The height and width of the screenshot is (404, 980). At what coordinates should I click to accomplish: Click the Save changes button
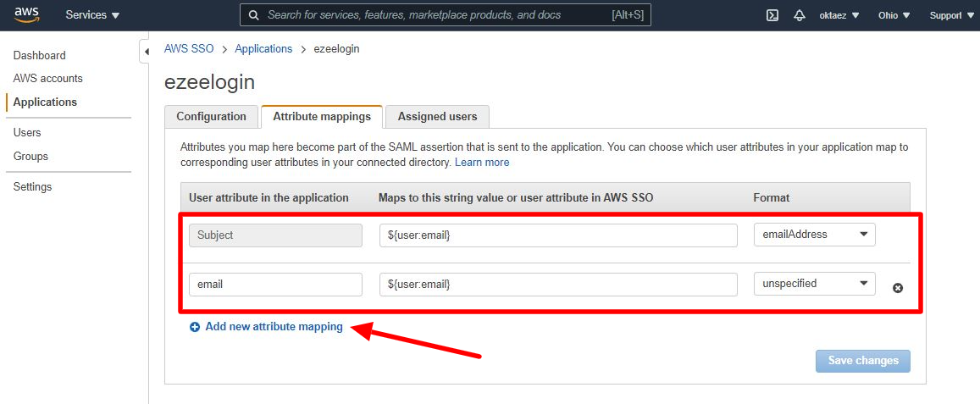point(862,361)
